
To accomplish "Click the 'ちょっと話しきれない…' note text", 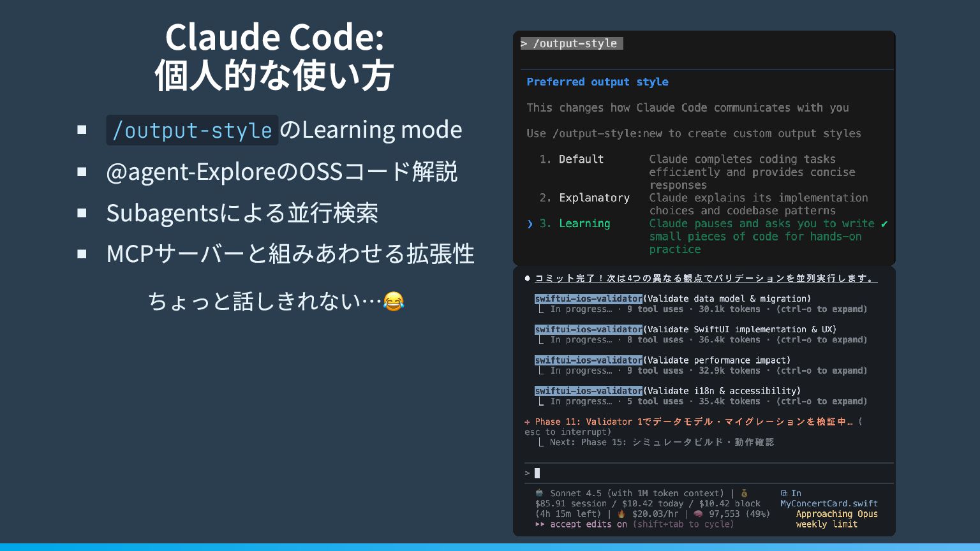I will pos(265,301).
